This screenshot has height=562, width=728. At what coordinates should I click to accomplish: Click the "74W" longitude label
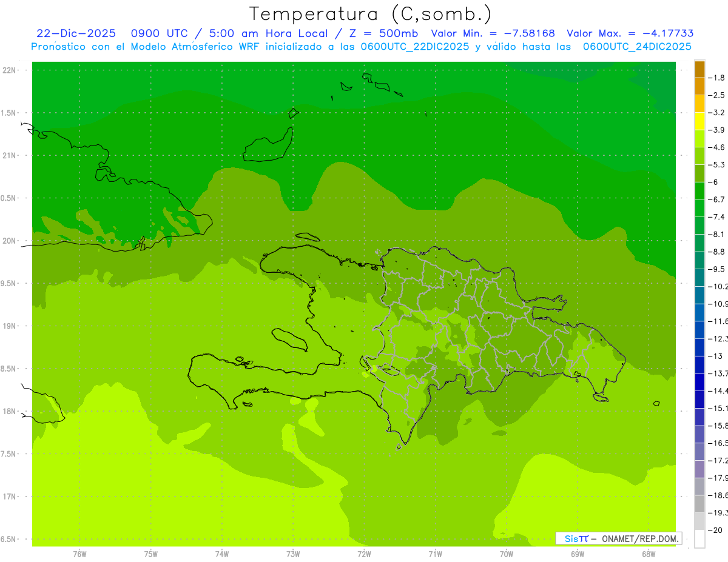pos(222,554)
